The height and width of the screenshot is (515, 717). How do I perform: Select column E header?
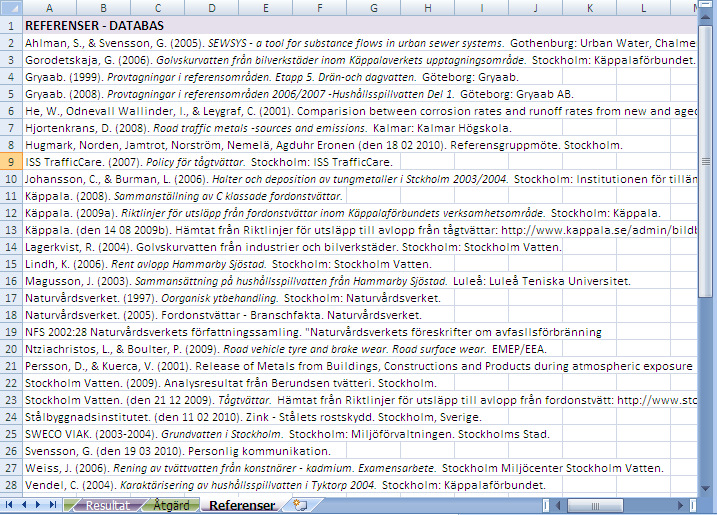click(x=266, y=8)
